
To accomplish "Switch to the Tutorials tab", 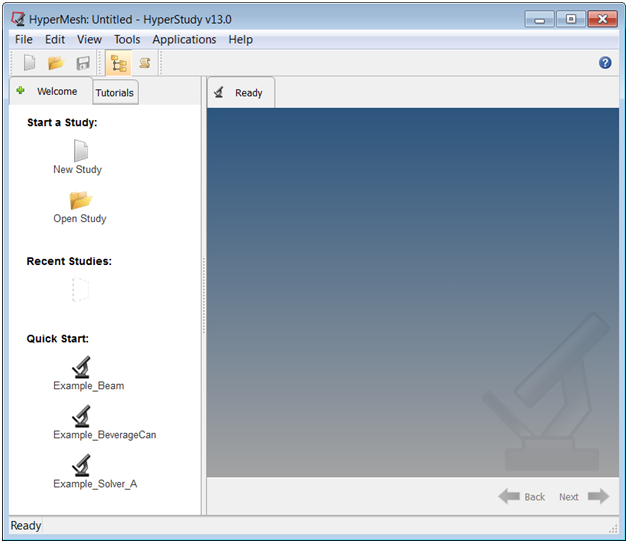I will (115, 93).
